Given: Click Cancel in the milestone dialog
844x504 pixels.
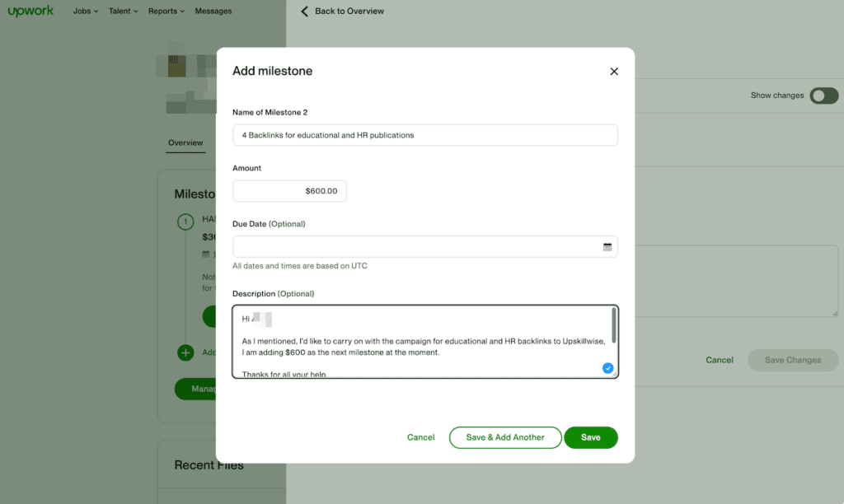Looking at the screenshot, I should (x=420, y=437).
